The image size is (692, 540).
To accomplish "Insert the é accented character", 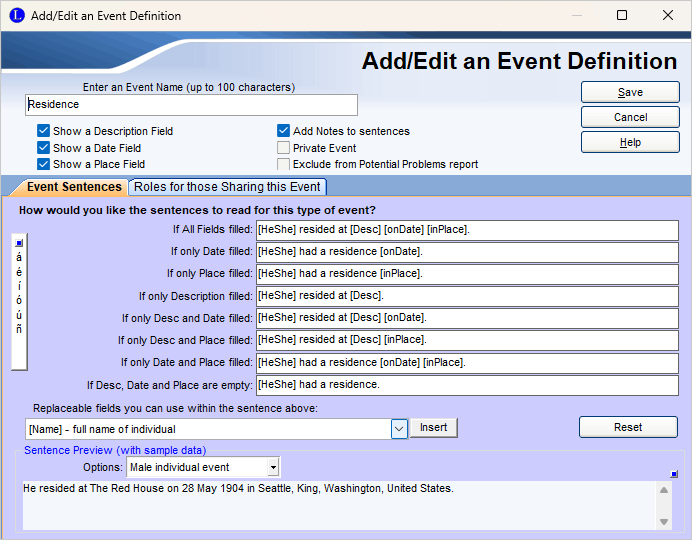I will pyautogui.click(x=19, y=272).
